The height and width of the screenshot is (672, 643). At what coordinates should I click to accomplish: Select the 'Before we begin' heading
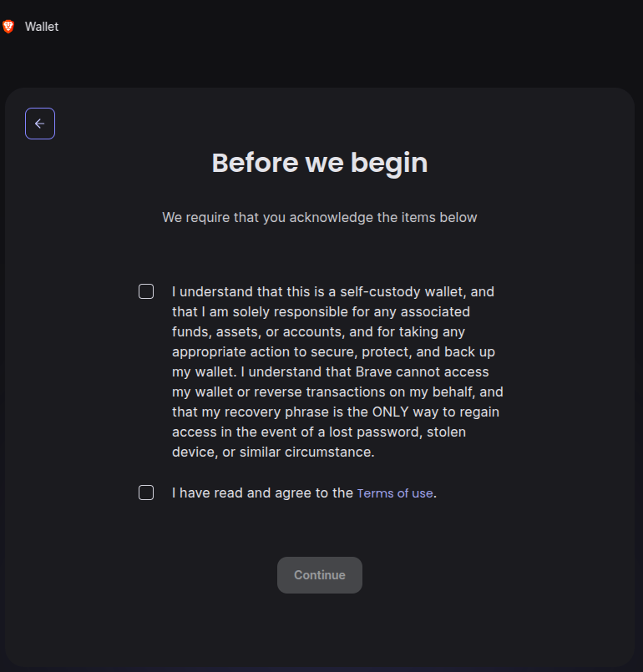320,163
